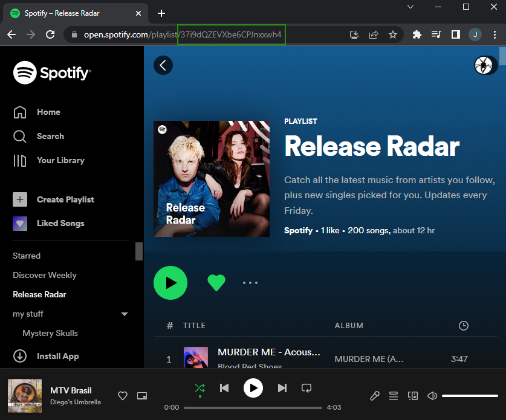The image size is (506, 420).
Task: Click the address bar URL
Action: click(x=183, y=35)
